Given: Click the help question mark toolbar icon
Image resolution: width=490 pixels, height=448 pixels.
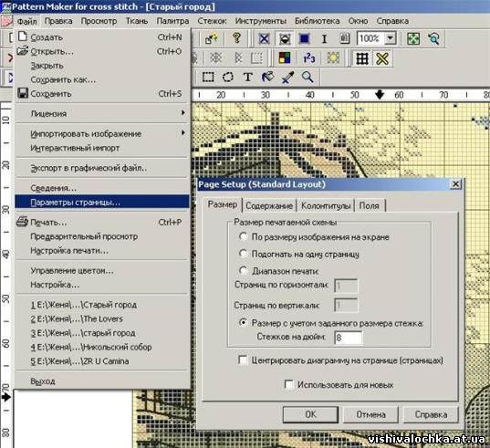Looking at the screenshot, I should click(237, 38).
